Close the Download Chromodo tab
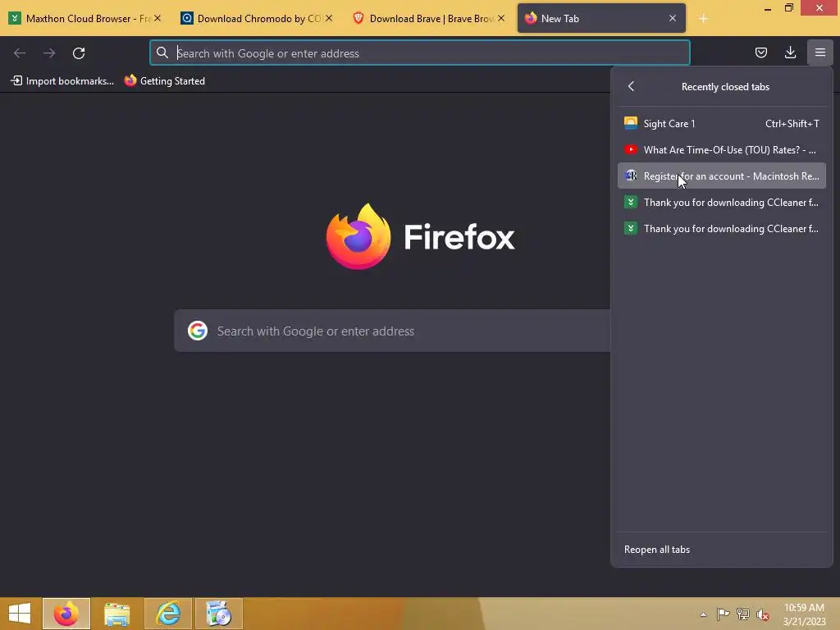The height and width of the screenshot is (630, 840). (x=329, y=18)
